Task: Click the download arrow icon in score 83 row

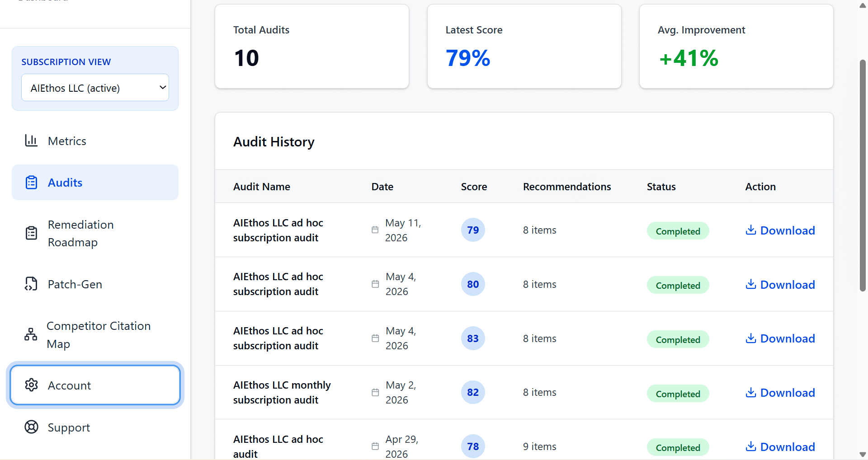Action: coord(751,338)
